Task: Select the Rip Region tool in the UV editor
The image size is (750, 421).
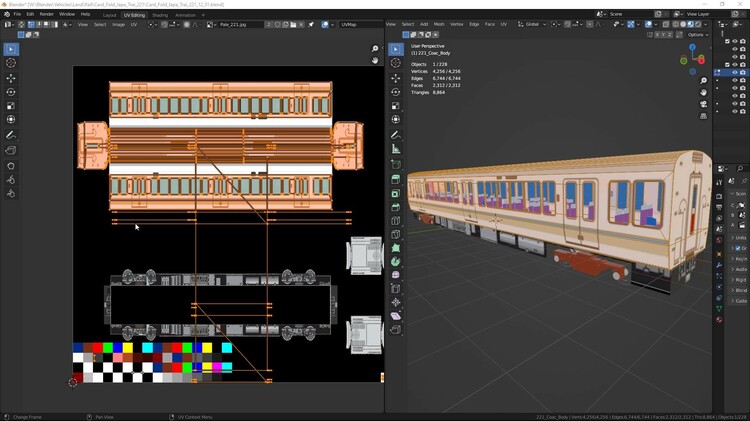Action: (11, 151)
